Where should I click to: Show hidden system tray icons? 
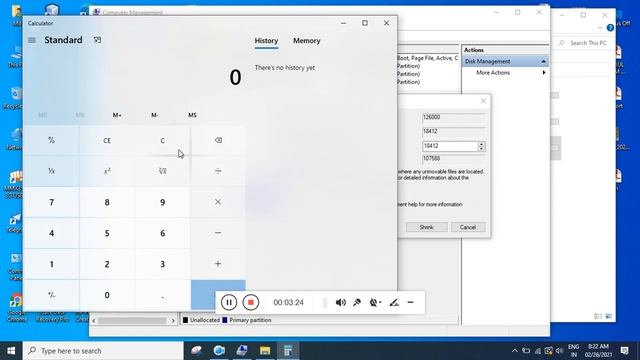(x=515, y=351)
